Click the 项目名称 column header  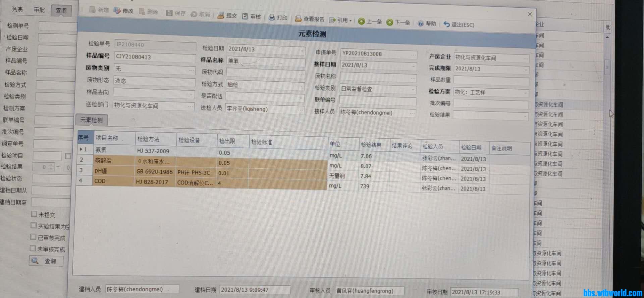[x=114, y=138]
